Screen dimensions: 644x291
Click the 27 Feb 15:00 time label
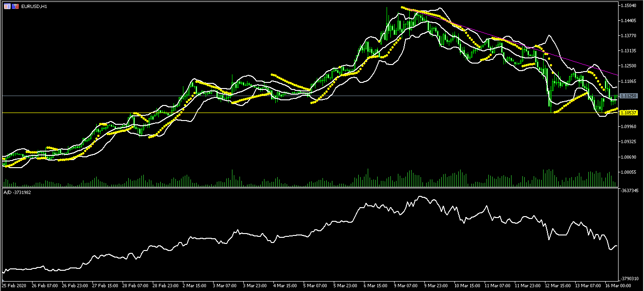(x=105, y=285)
